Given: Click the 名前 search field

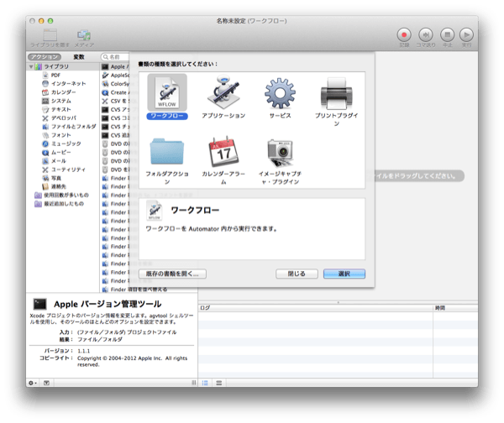Looking at the screenshot, I should pos(116,57).
